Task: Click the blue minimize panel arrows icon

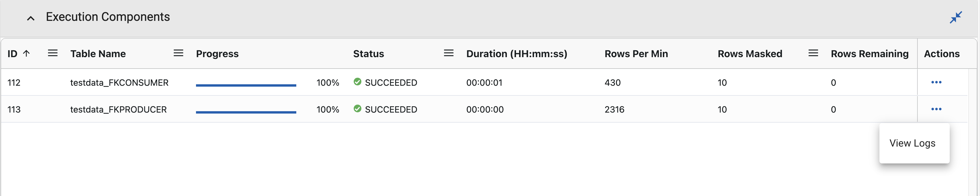Action: pos(956,17)
